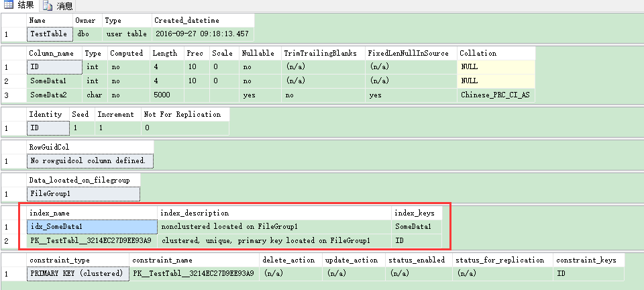
Task: Switch to the 结果 results tab
Action: click(19, 5)
